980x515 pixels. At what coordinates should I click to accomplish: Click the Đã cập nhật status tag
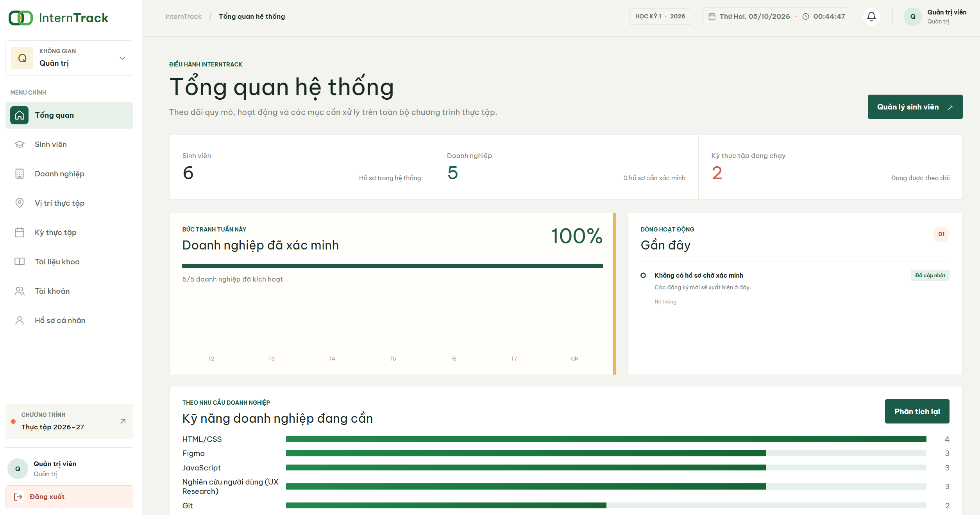(930, 275)
